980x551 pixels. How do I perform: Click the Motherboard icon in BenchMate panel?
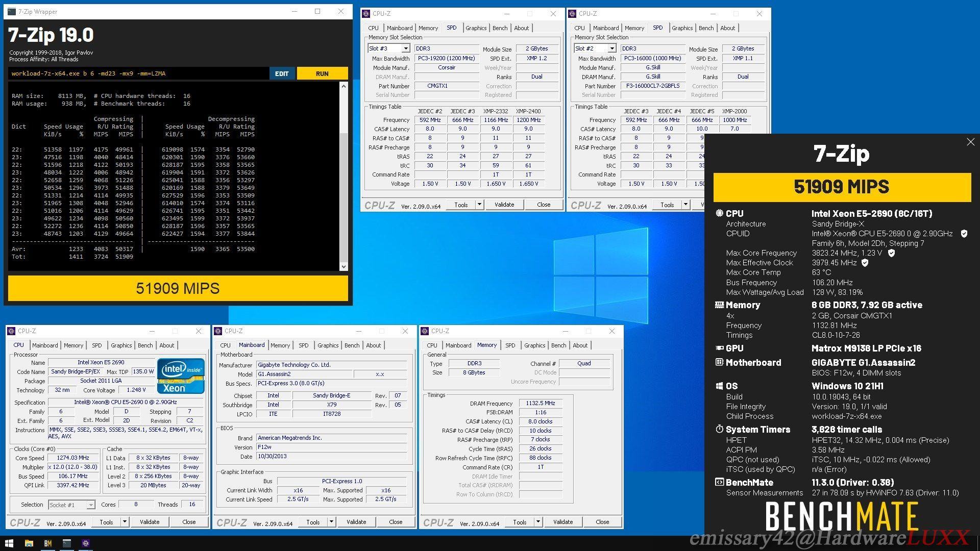pyautogui.click(x=719, y=362)
